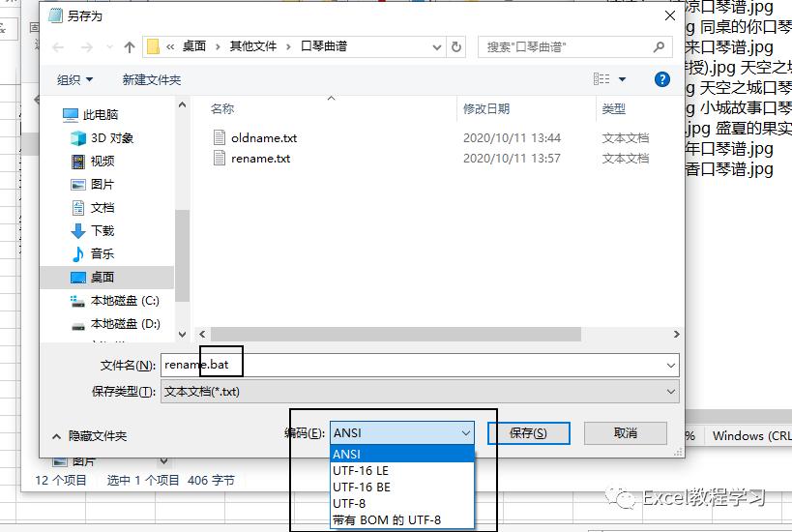This screenshot has width=792, height=532.
Task: Show hidden breadcrumb path chevrons
Action: (170, 47)
